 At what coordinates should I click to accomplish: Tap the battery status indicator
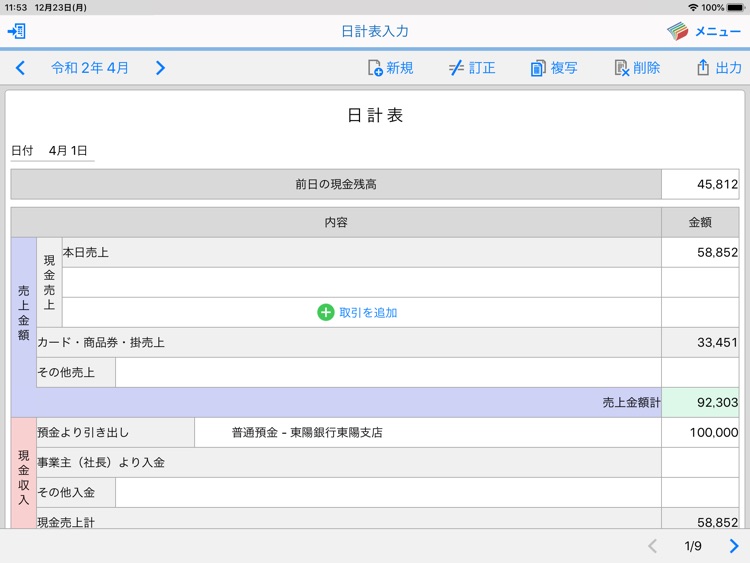click(736, 8)
